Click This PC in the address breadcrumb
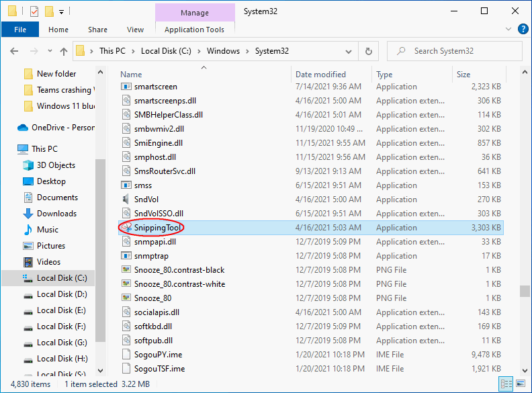The height and width of the screenshot is (393, 532). coord(112,51)
